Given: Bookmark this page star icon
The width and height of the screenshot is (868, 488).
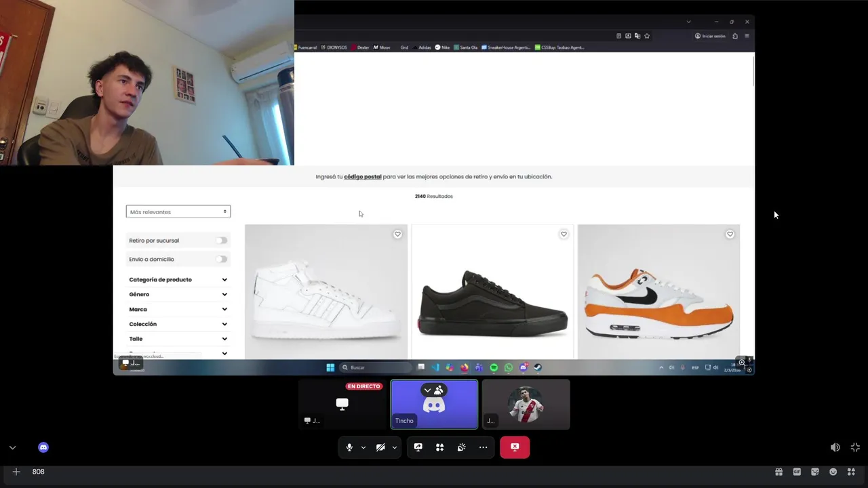Looking at the screenshot, I should coord(647,36).
